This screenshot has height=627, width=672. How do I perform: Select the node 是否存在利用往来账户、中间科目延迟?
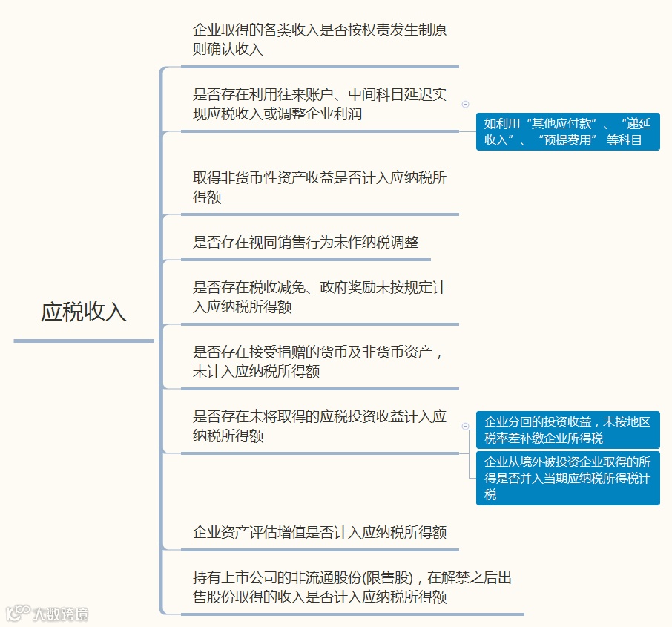(x=320, y=104)
